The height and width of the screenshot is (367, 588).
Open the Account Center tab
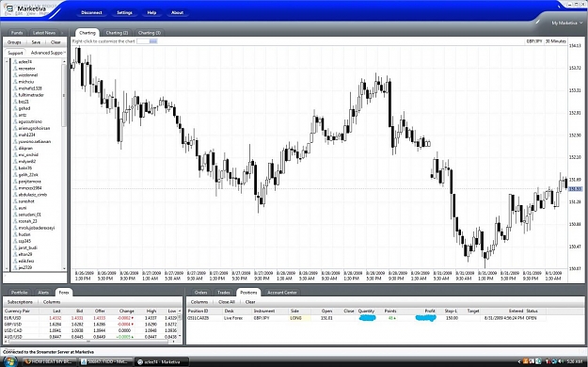pyautogui.click(x=282, y=293)
